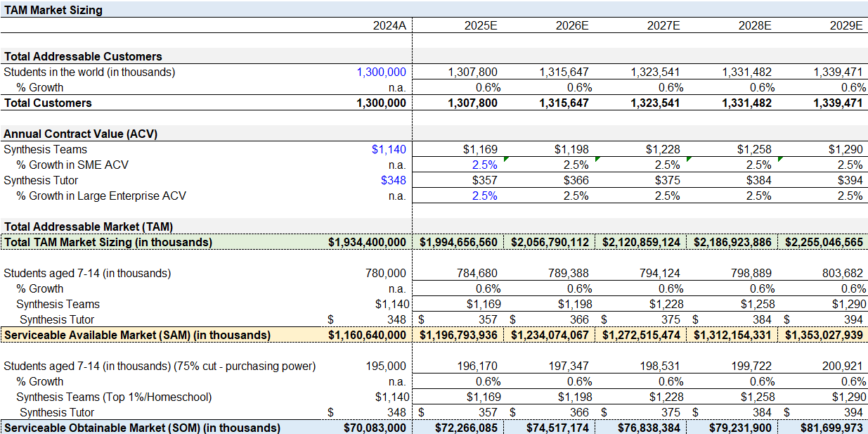The width and height of the screenshot is (868, 434).
Task: Select the SAM value $1,160,640,000
Action: coord(368,335)
